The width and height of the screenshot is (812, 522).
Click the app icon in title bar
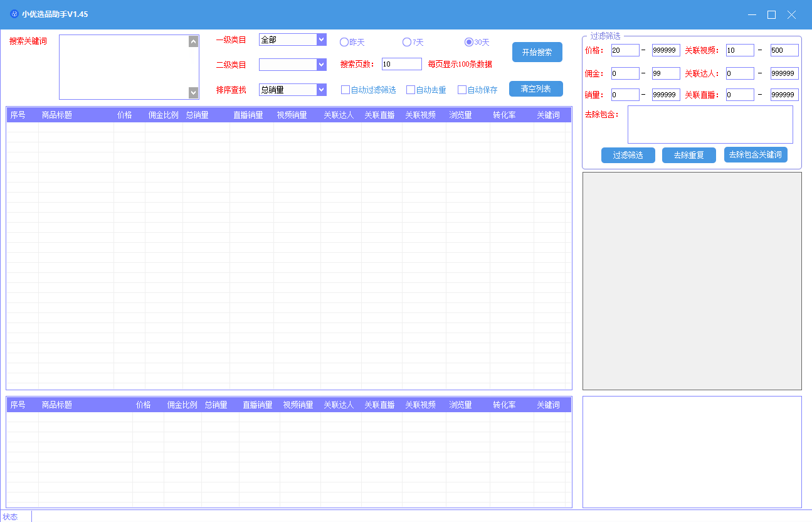pos(14,14)
